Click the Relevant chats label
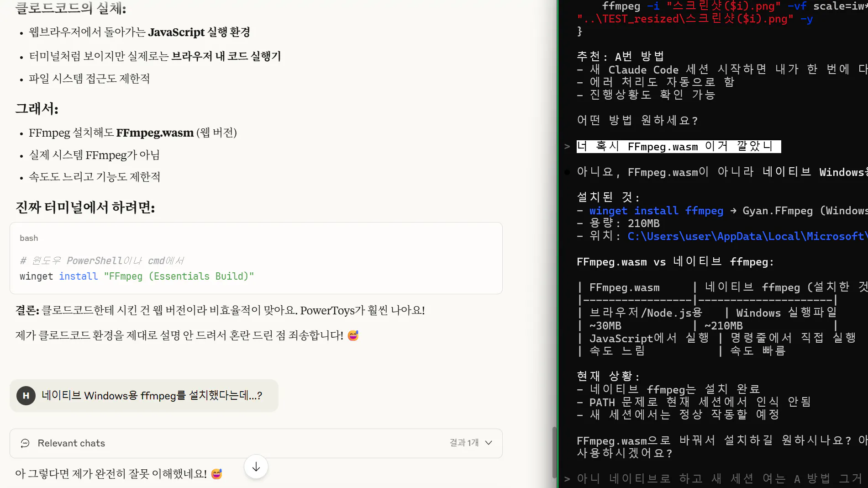Viewport: 868px width, 488px height. point(71,443)
